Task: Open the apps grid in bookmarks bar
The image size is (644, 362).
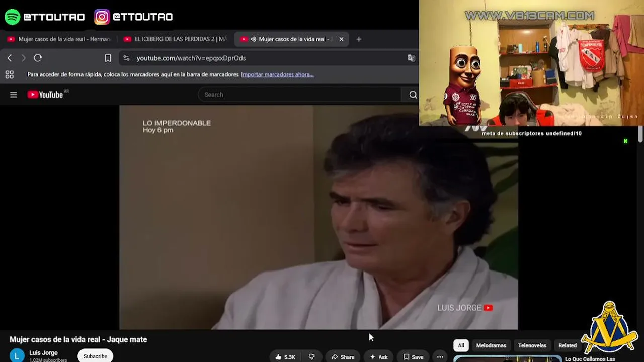Action: [9, 75]
